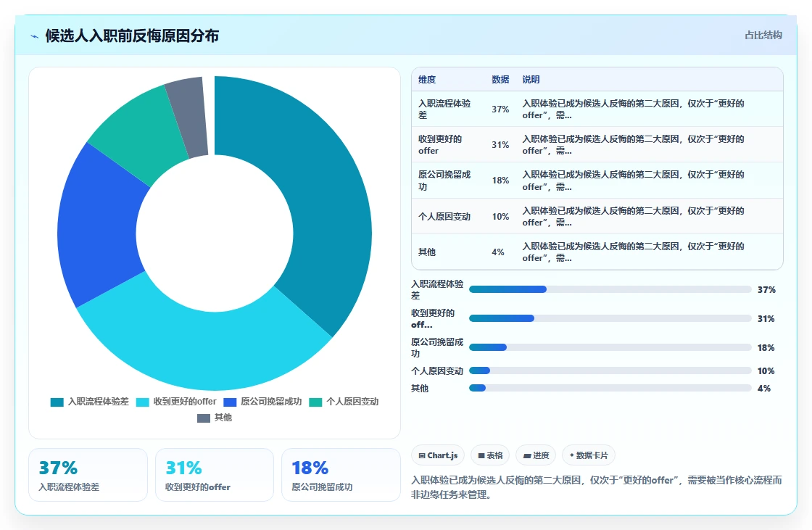Click the summary paragraph below the chips
Screen dimensions: 812x530
pos(597,487)
